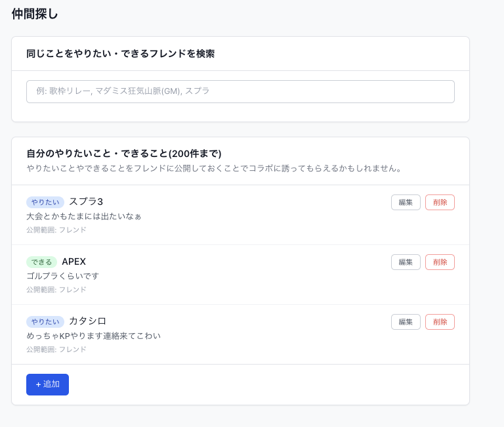Click 公開範囲: フレンド under スプラ3
This screenshot has height=427, width=504.
[x=56, y=230]
